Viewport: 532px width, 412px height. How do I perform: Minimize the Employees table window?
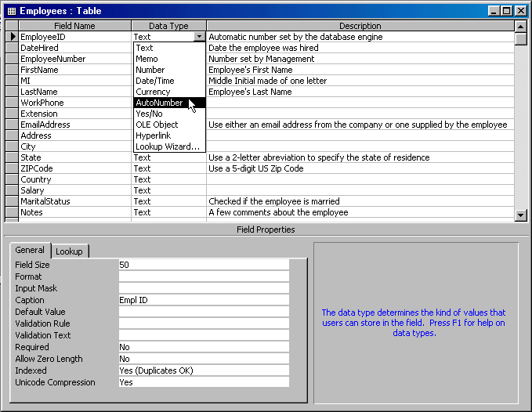coord(494,11)
